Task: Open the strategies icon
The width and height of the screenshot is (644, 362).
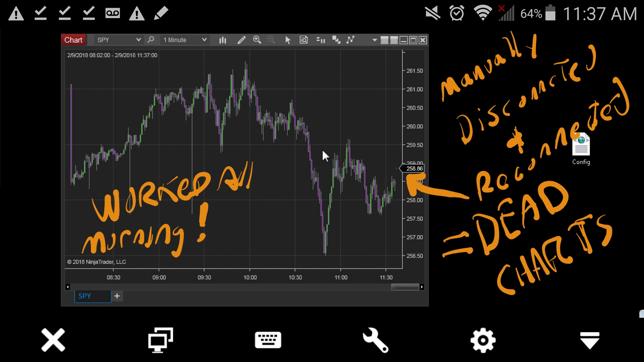Action: tap(351, 40)
